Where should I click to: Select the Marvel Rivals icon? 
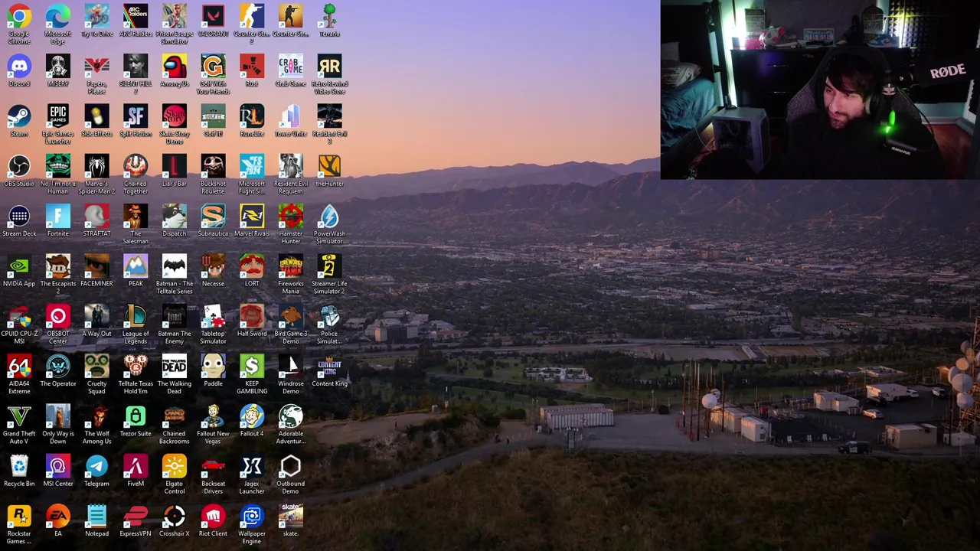[252, 217]
